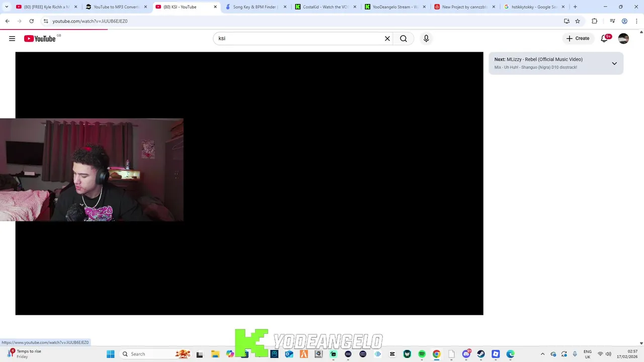Open a new browser tab
This screenshot has width=644, height=362.
(575, 7)
